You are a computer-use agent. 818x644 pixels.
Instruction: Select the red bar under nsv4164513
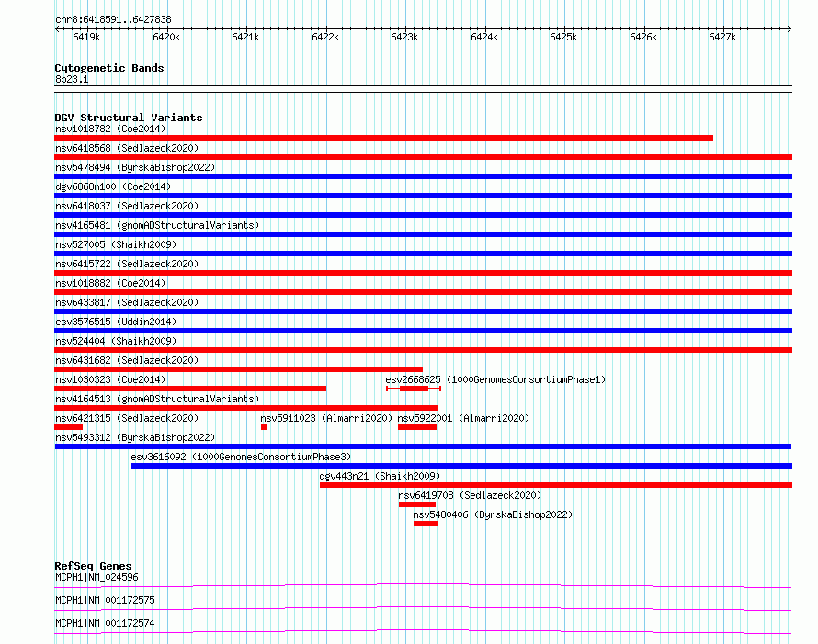point(246,408)
